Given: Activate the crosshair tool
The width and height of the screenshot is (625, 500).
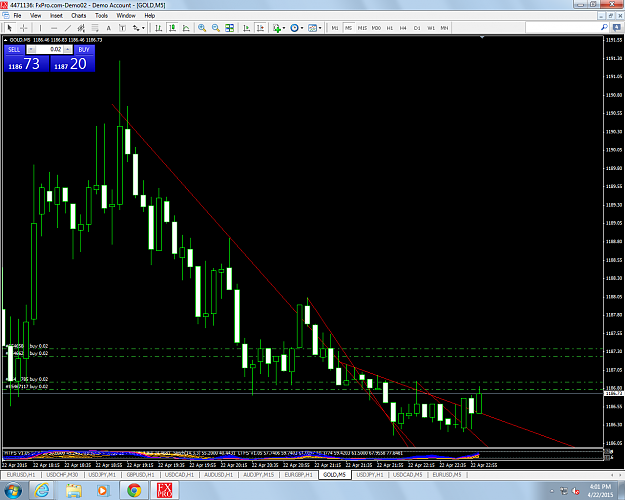Looking at the screenshot, I should point(24,28).
